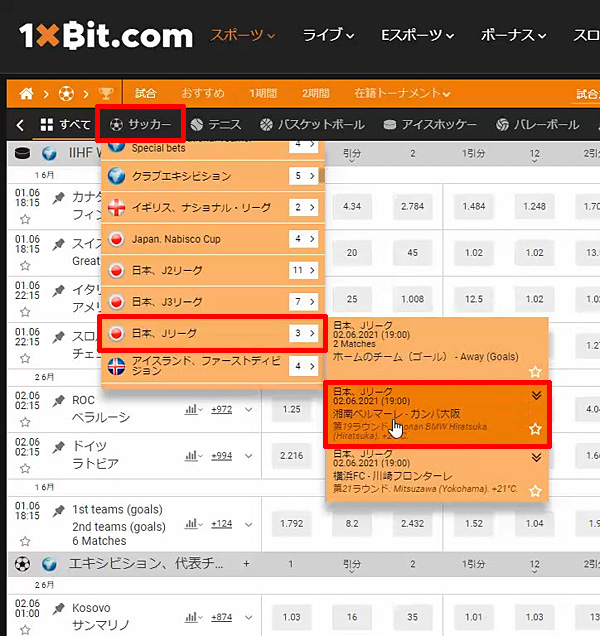
Task: Open the ボーナス menu
Action: point(513,35)
